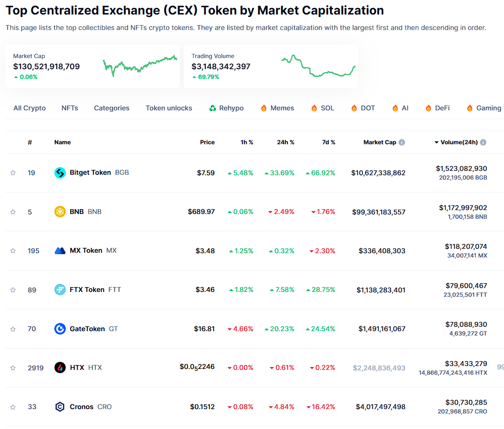Screen dimensions: 504x429
Task: Click the Trading Volume sparkline chart
Action: coord(317,65)
